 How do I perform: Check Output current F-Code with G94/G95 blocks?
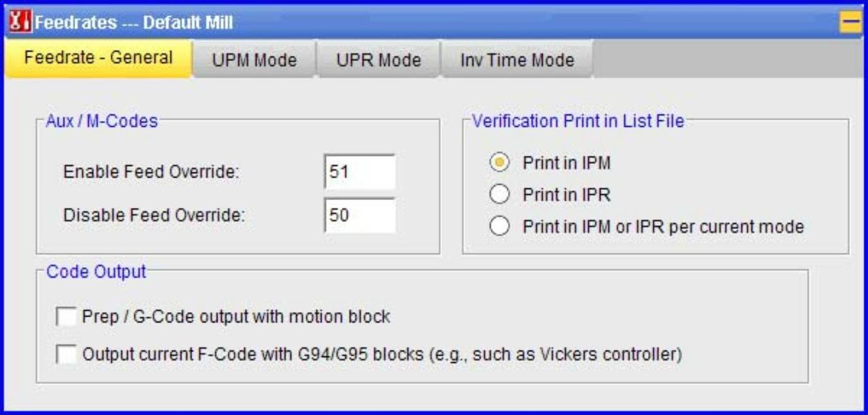(x=66, y=355)
